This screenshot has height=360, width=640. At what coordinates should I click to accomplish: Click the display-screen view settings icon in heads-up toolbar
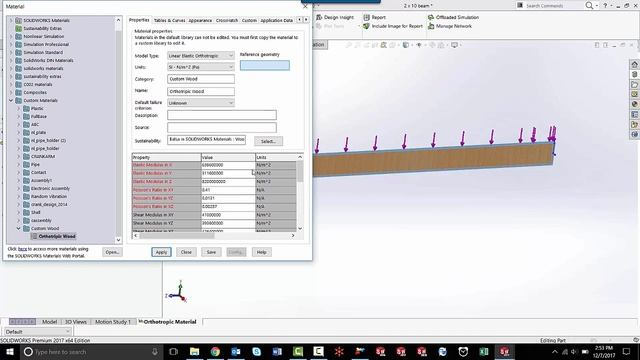[x=454, y=45]
